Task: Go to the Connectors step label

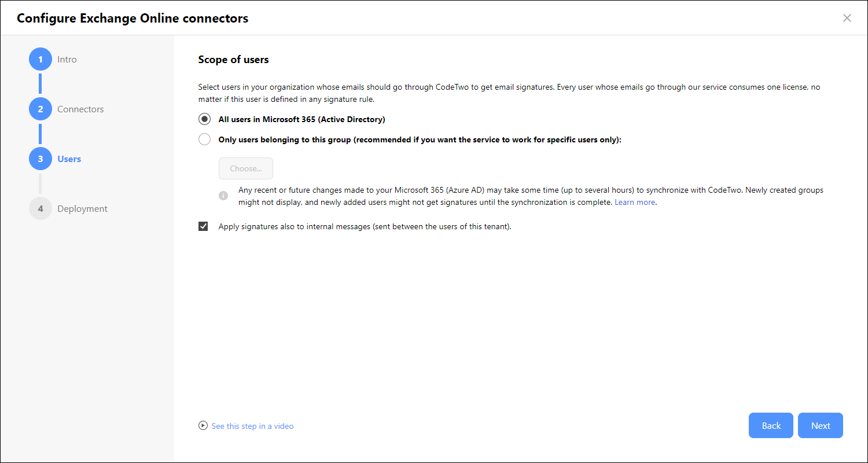Action: pyautogui.click(x=80, y=109)
